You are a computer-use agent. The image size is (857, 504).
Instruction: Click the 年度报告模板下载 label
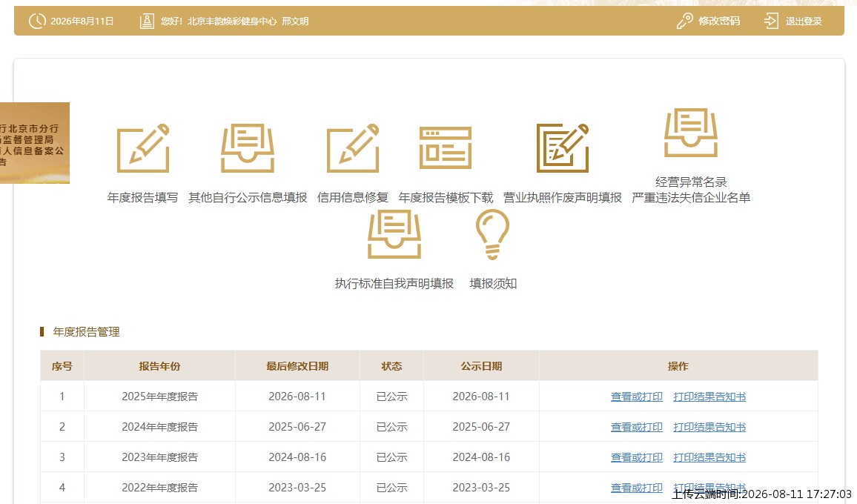(x=446, y=197)
